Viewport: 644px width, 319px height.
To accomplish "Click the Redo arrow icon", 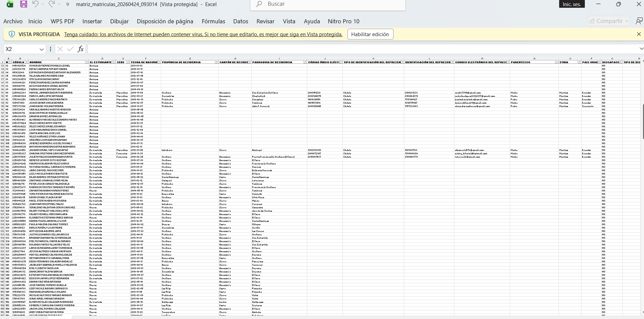I will 51,4.
